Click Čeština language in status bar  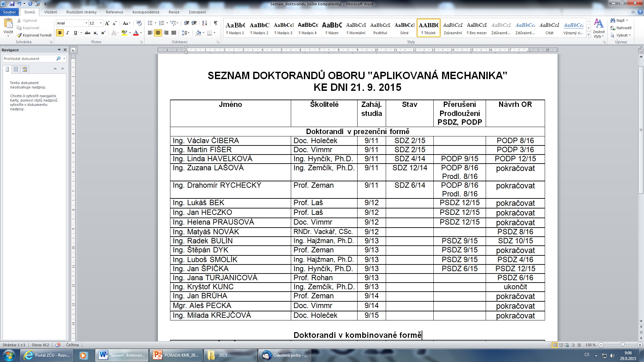[72, 345]
